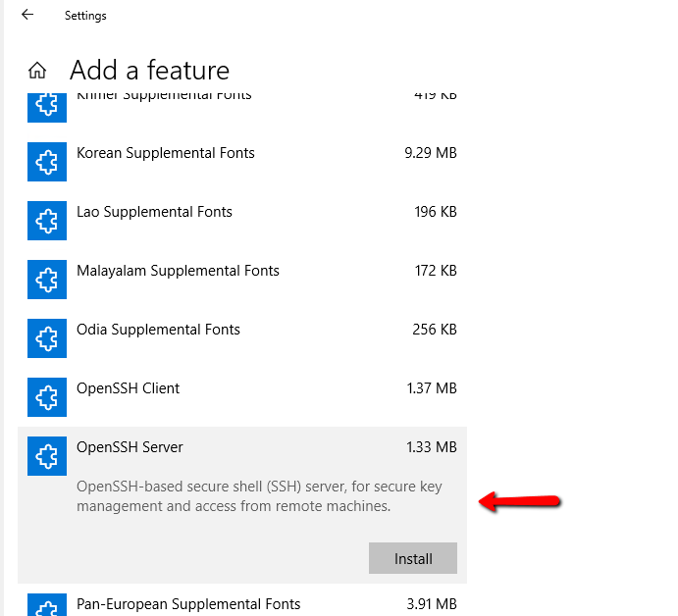The height and width of the screenshot is (616, 678).
Task: Select Lao Supplemental Fonts feature name
Action: 154,212
